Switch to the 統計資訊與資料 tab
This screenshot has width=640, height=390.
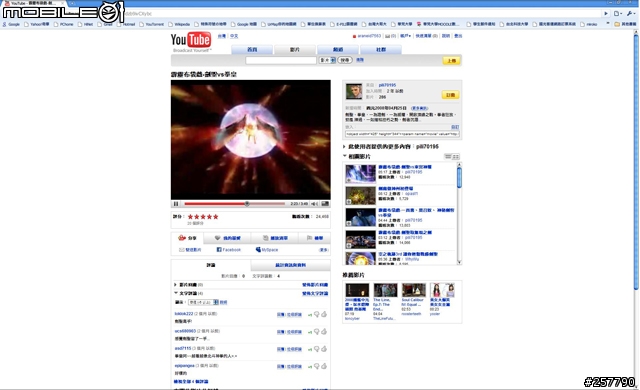[291, 265]
